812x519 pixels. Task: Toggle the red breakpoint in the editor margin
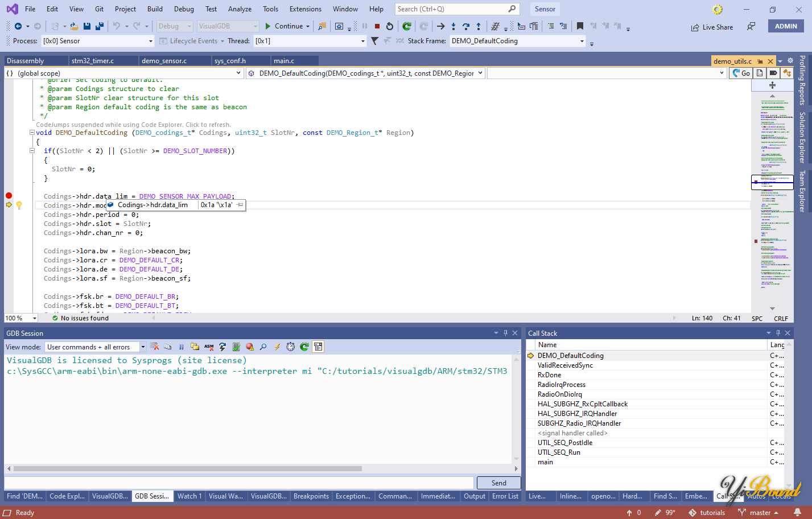pos(9,196)
